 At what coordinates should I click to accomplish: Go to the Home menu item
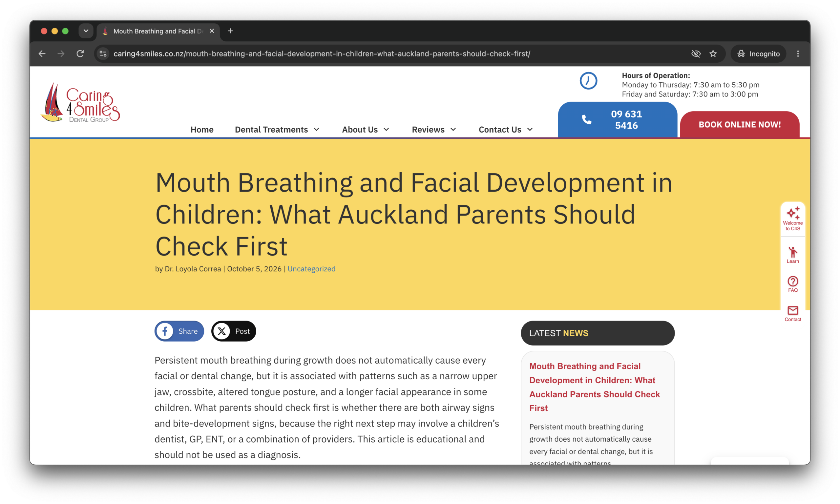[202, 129]
